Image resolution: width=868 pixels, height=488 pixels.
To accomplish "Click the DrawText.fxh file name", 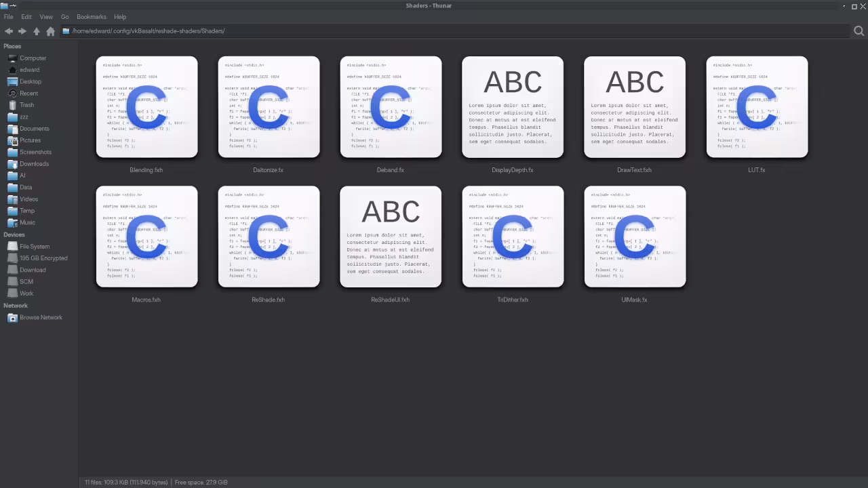I will pos(635,170).
